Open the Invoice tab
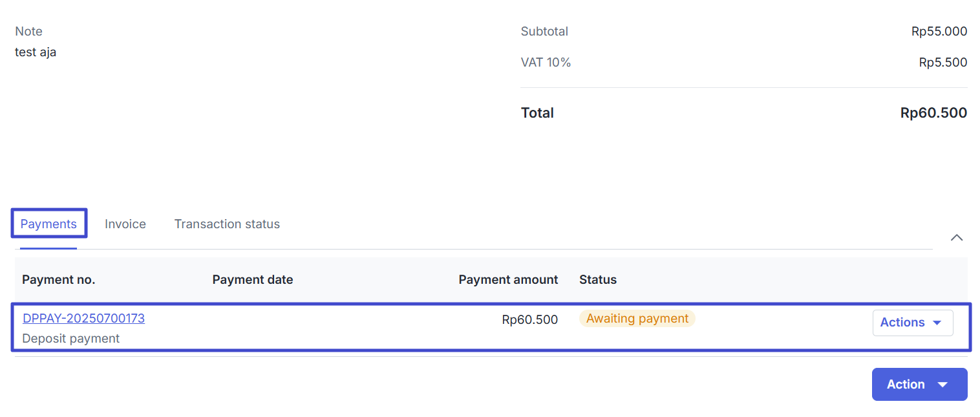The image size is (980, 417). pyautogui.click(x=125, y=224)
